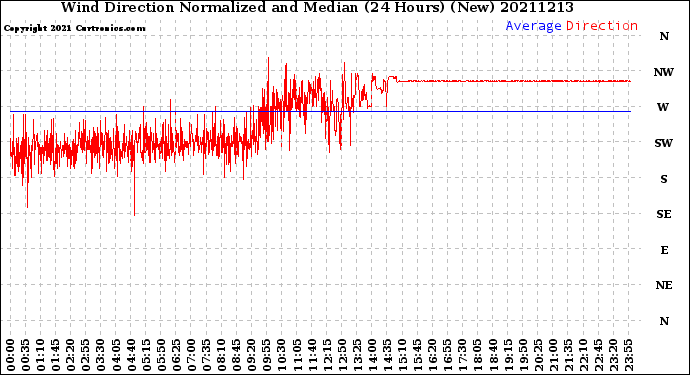Click the 16:55 time label
This screenshot has width=690, height=375.
(x=447, y=355)
